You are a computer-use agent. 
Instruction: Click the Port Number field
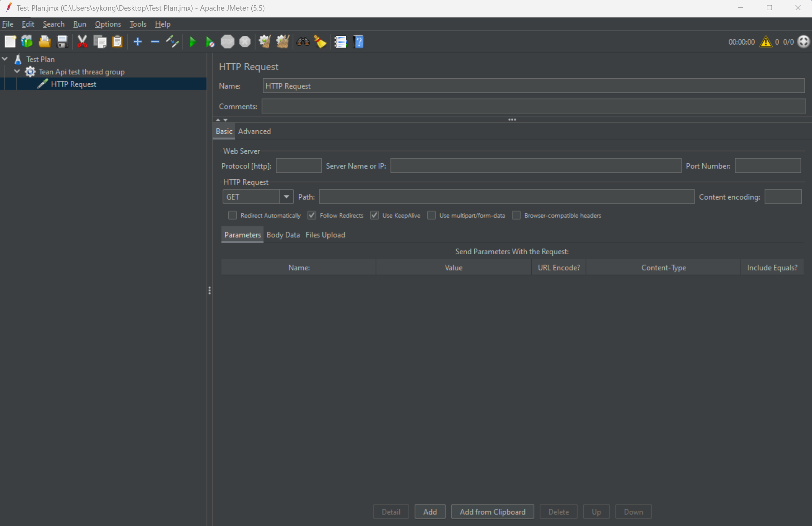click(768, 165)
